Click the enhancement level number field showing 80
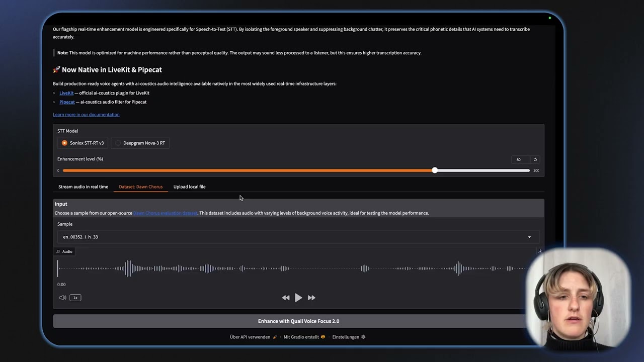This screenshot has width=644, height=362. [520, 159]
